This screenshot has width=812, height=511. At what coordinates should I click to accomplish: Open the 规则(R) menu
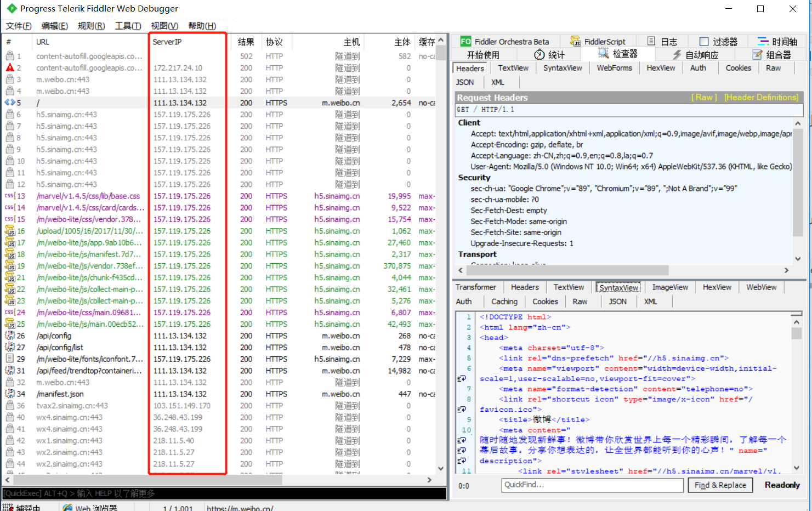click(x=91, y=26)
